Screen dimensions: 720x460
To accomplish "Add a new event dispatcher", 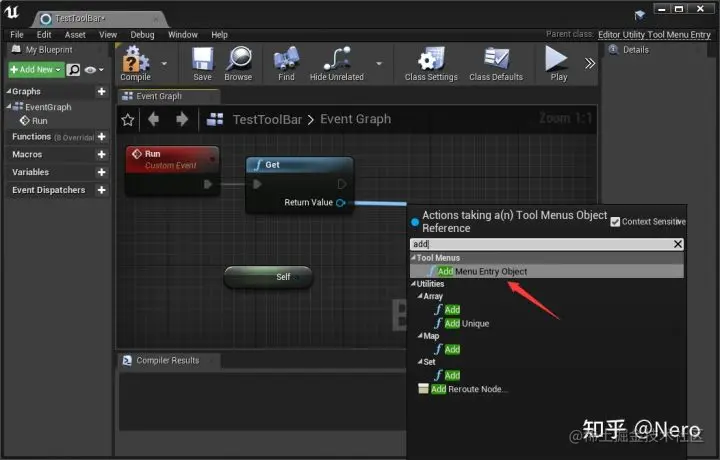I will click(101, 190).
